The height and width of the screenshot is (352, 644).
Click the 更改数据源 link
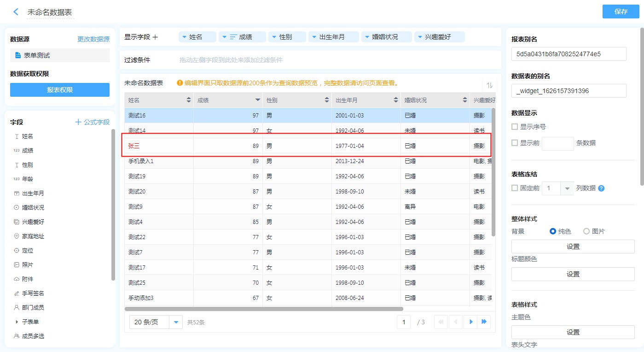click(93, 40)
